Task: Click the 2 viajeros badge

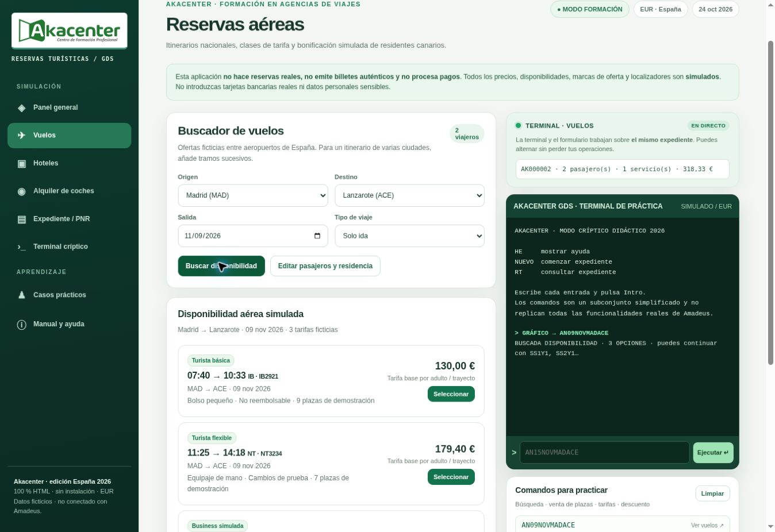Action: click(x=467, y=134)
